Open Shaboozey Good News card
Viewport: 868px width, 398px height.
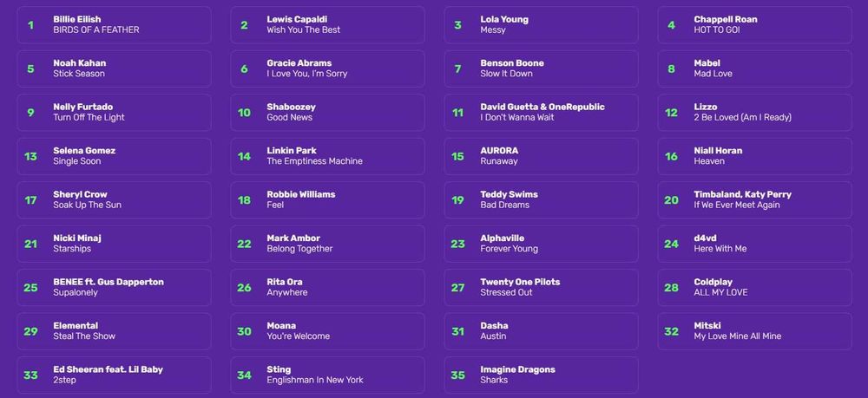(x=327, y=113)
